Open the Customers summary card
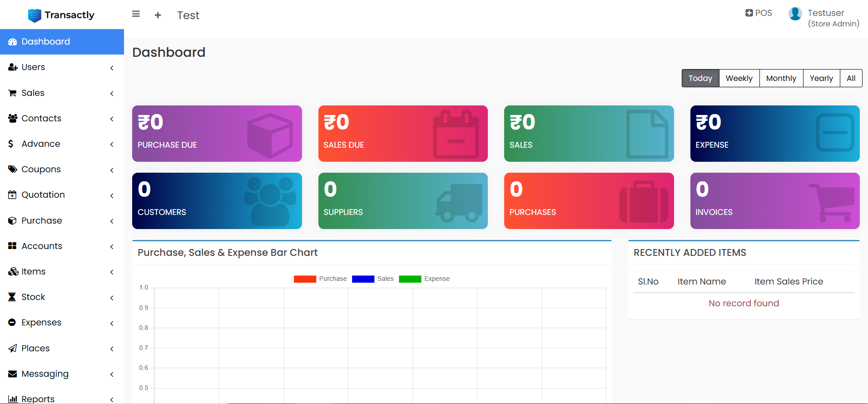 click(217, 201)
